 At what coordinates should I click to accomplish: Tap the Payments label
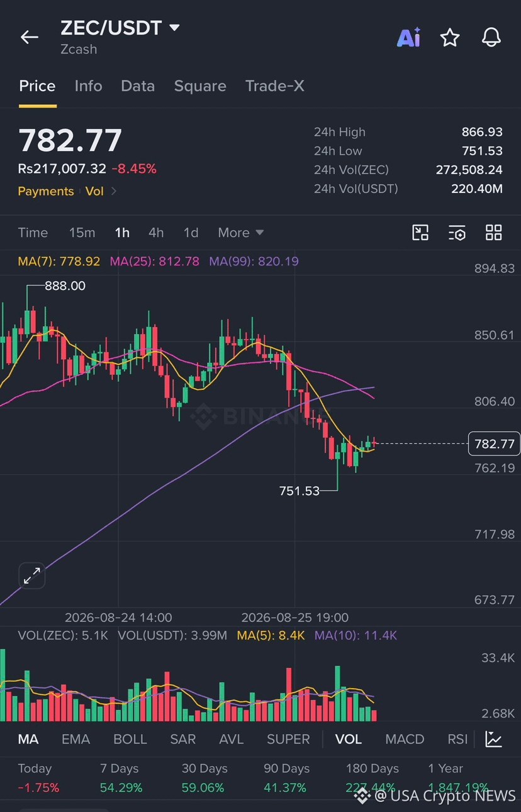(x=46, y=191)
